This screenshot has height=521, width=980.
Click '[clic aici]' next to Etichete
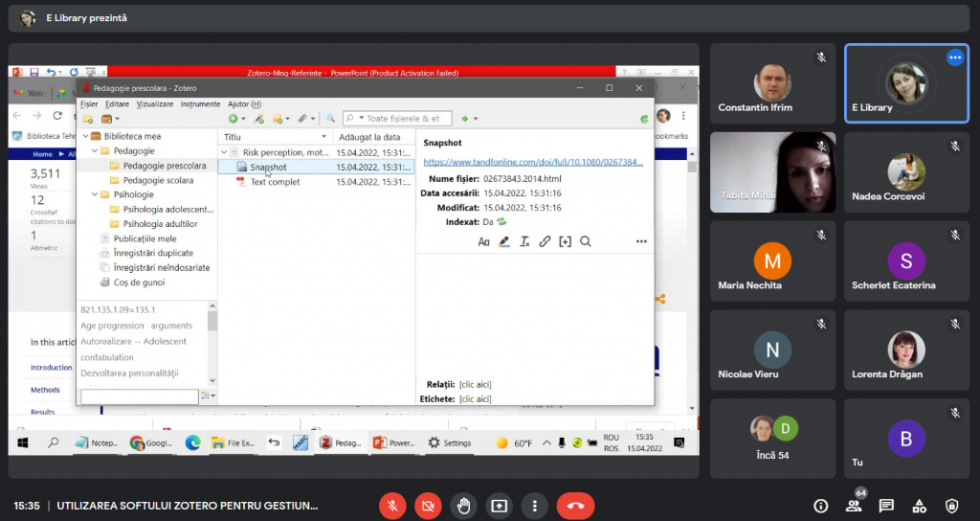click(475, 399)
